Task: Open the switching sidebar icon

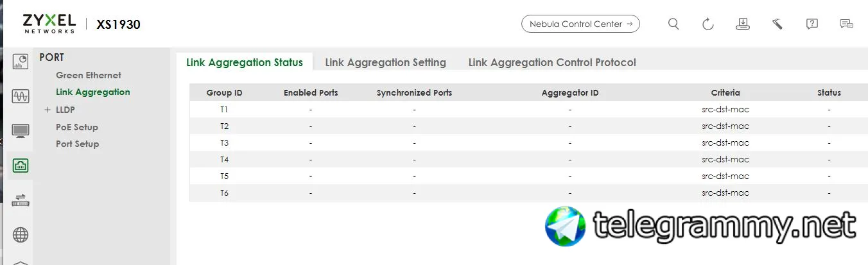Action: (21, 200)
